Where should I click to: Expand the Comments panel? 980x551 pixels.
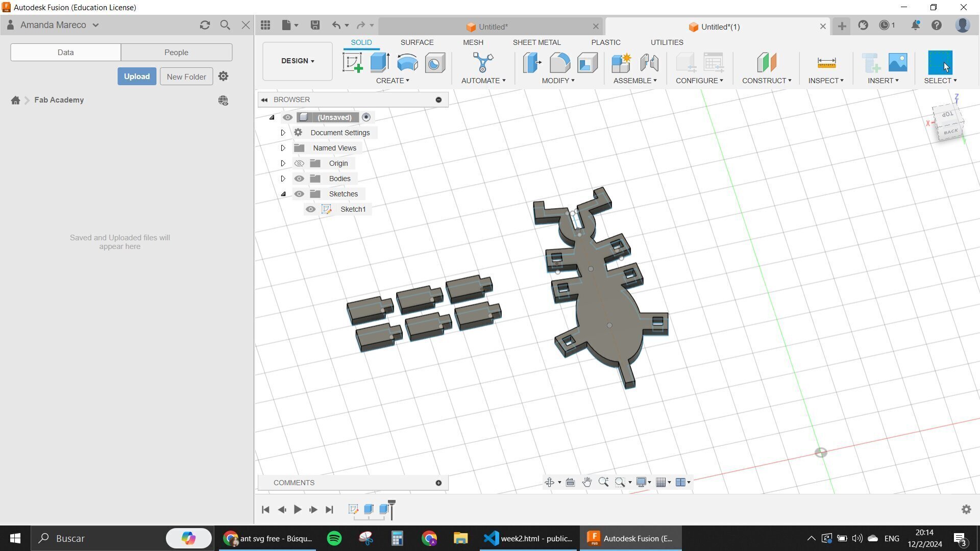tap(438, 483)
